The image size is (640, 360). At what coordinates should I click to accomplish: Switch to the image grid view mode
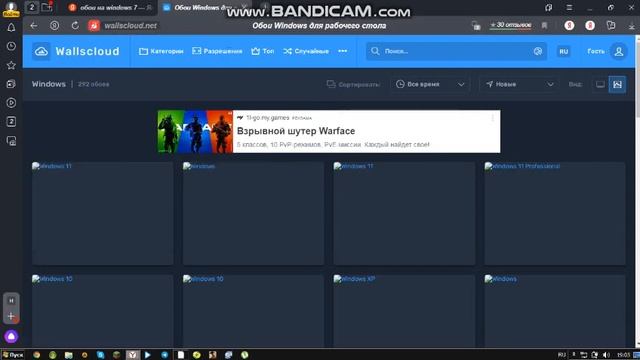pos(617,84)
